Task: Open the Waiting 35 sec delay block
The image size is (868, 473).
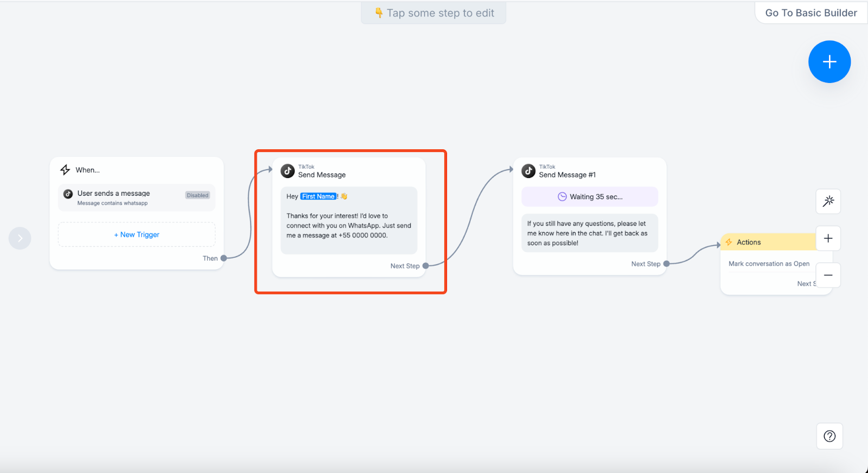Action: 590,197
